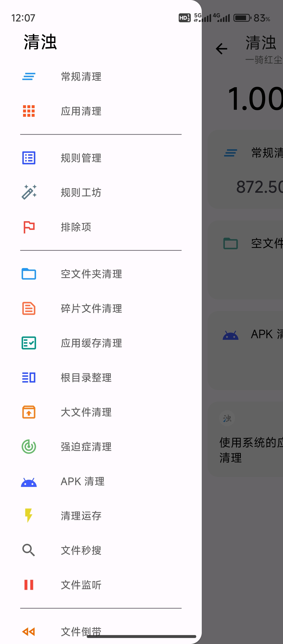
Task: Tap the magic wand 规则工坊 icon
Action: tap(29, 192)
